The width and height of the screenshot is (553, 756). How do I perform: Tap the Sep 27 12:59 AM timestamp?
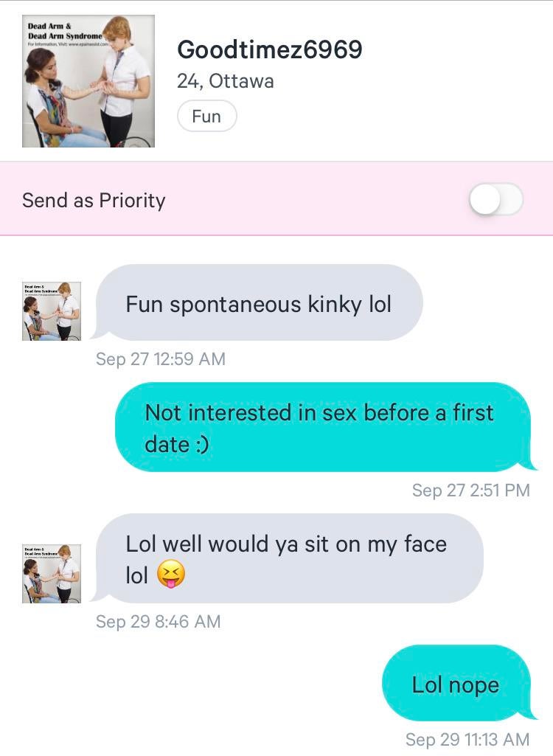click(161, 358)
